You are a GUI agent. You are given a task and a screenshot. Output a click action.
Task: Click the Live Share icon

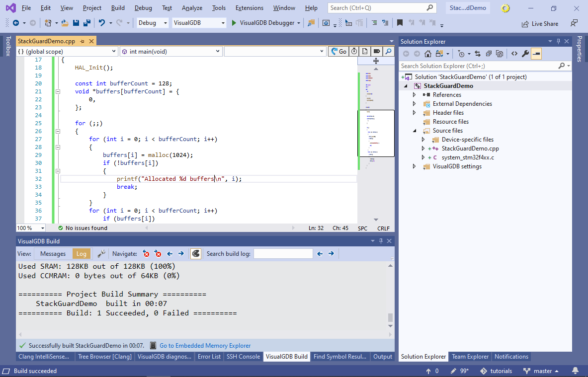[x=525, y=23]
